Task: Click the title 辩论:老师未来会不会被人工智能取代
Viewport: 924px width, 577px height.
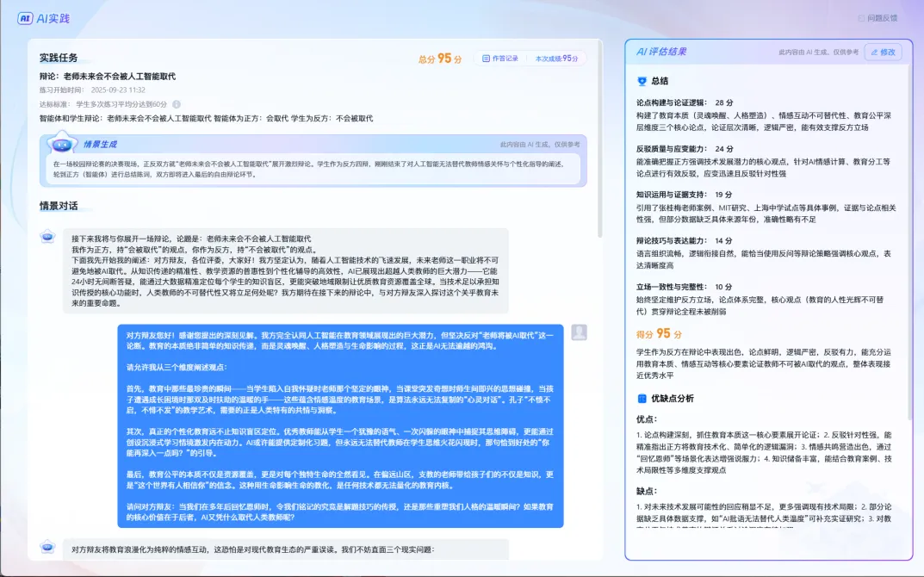Action: pos(108,76)
